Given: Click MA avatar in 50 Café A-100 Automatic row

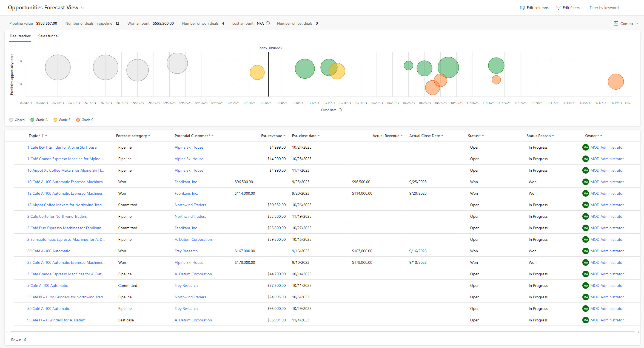Looking at the screenshot, I should [x=586, y=309].
